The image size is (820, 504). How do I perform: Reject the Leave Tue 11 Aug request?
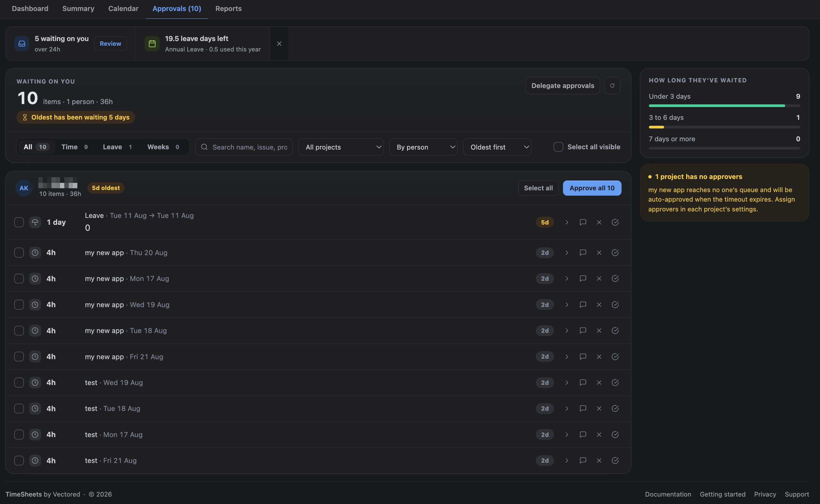pyautogui.click(x=599, y=222)
